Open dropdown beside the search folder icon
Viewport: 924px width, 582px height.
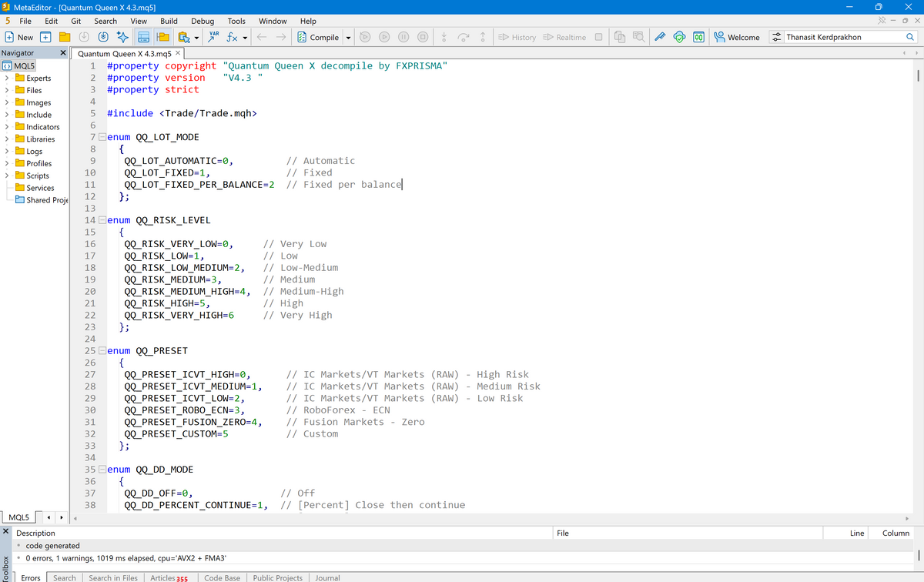[x=196, y=37]
